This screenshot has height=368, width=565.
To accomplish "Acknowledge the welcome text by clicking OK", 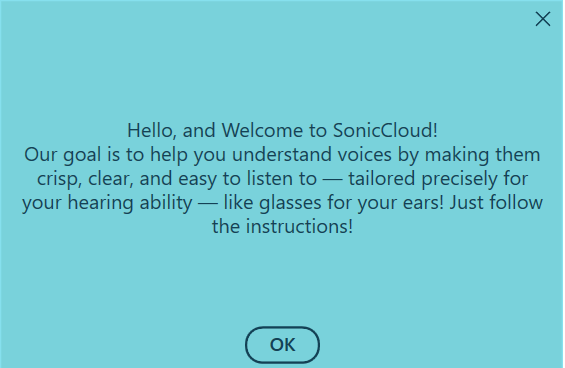I will click(282, 345).
